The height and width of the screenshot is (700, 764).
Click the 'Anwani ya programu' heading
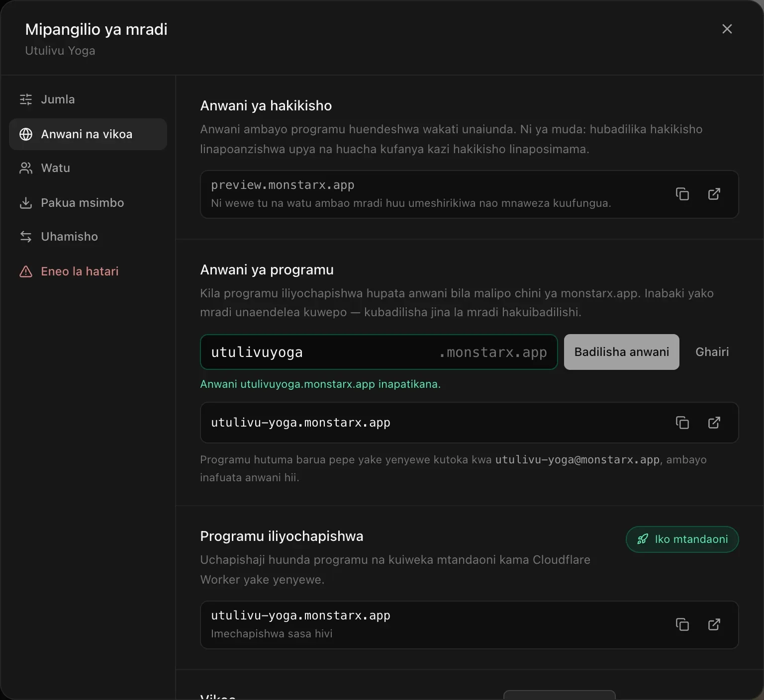click(x=267, y=269)
